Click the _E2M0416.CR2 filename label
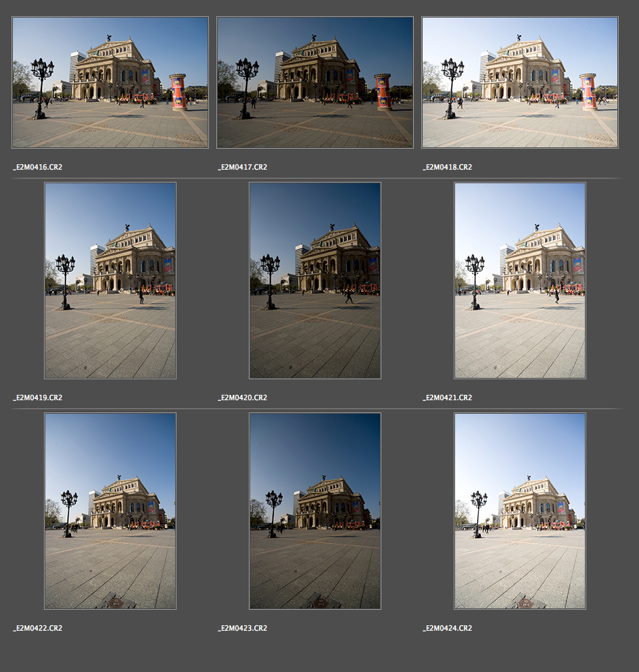Viewport: 639px width, 672px height. point(38,167)
